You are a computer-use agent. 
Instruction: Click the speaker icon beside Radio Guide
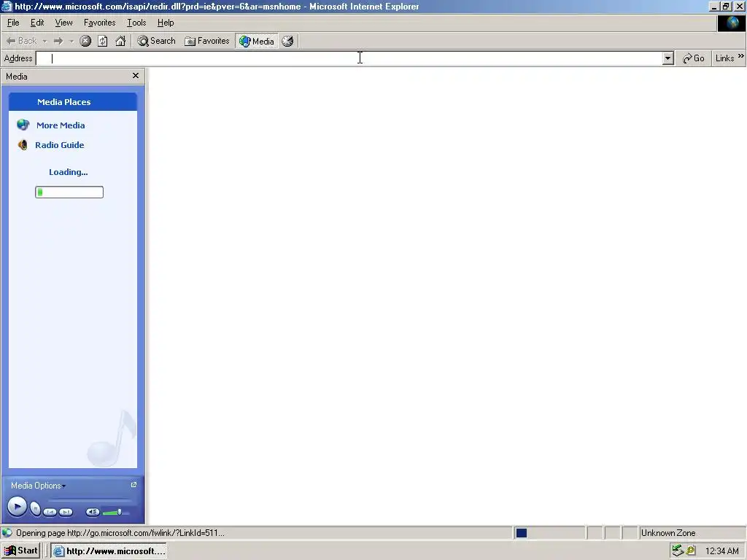tap(23, 145)
